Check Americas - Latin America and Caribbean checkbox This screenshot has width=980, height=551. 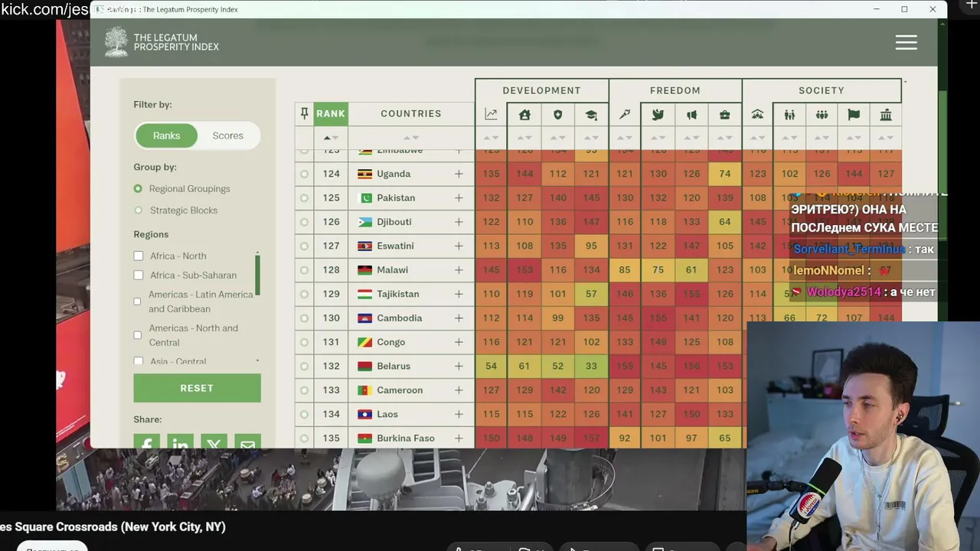[138, 302]
